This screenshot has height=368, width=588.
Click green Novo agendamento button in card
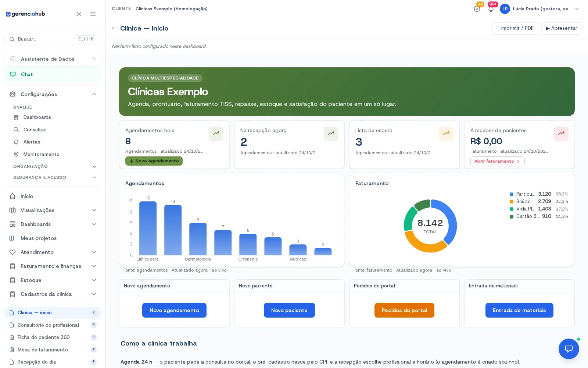(154, 161)
